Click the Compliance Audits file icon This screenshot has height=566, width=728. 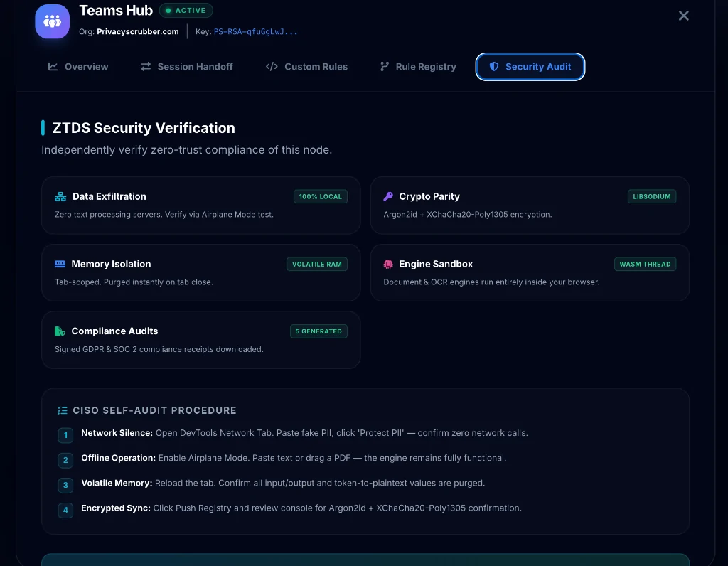[60, 331]
